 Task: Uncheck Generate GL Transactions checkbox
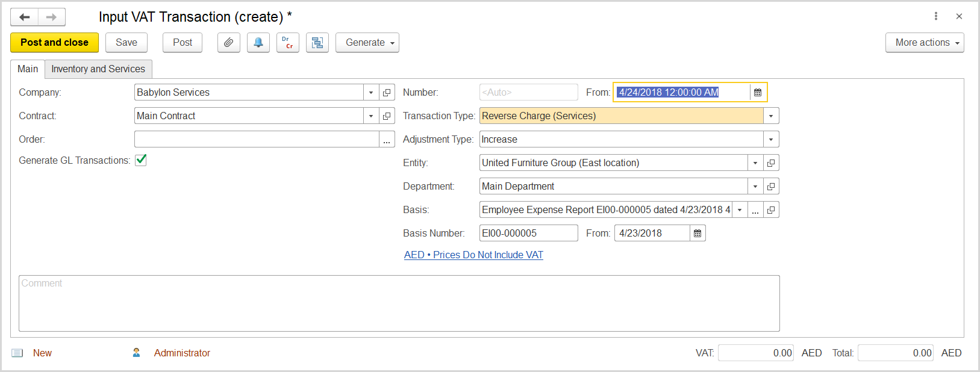point(141,160)
